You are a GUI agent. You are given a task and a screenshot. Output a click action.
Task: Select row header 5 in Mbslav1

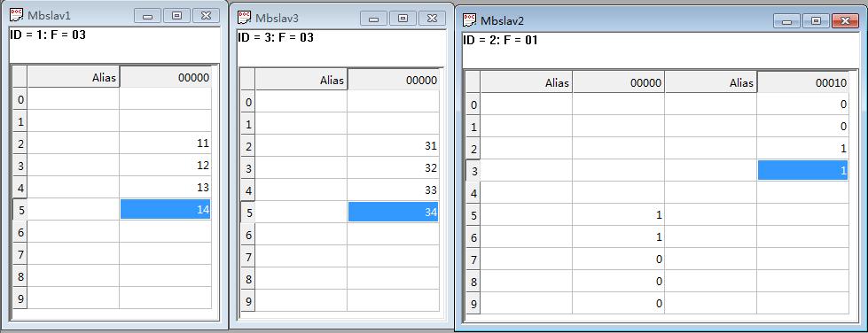click(x=20, y=210)
